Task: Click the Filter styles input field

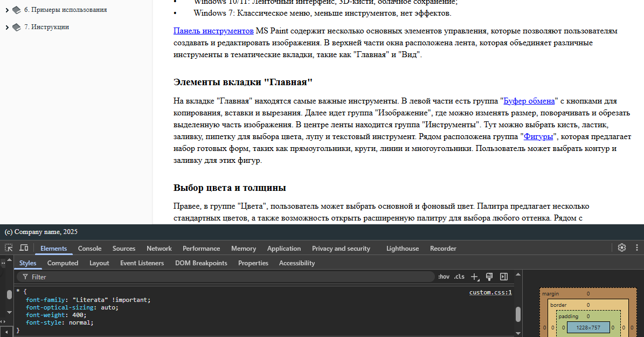Action: 226,277
